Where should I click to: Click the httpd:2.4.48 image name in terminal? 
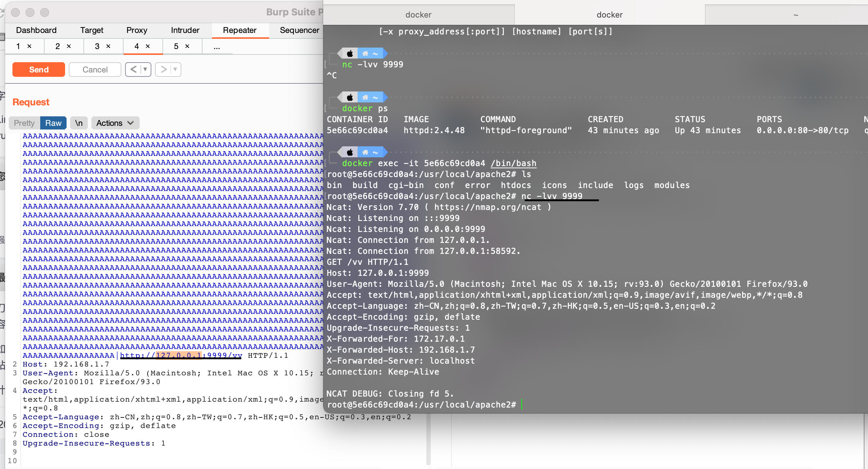[x=434, y=131]
